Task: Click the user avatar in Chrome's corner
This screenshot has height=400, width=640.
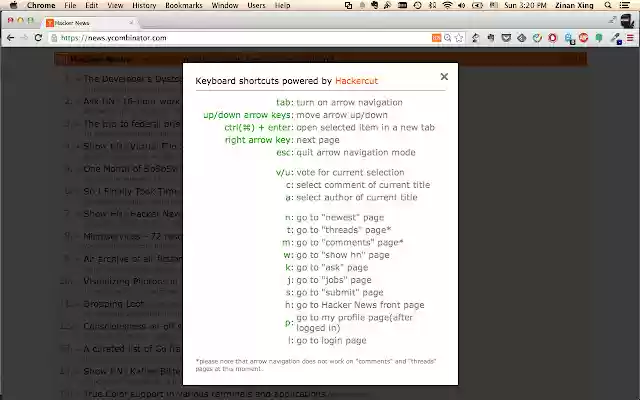Action: coord(627,21)
